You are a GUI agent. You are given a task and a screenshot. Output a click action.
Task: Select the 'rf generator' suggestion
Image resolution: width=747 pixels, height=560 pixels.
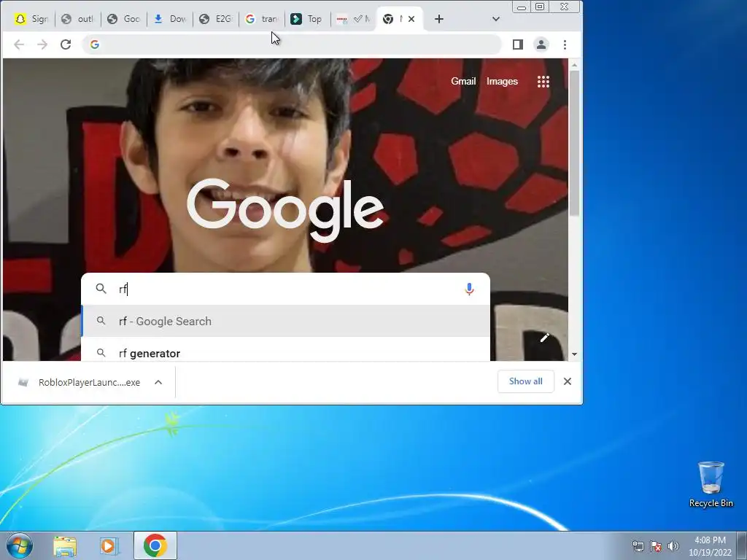286,353
